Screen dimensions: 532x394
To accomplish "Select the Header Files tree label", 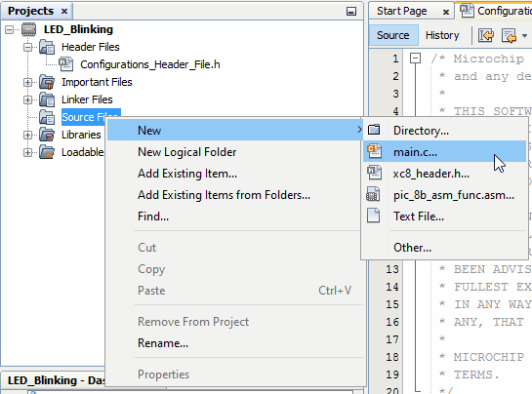I will pyautogui.click(x=91, y=47).
